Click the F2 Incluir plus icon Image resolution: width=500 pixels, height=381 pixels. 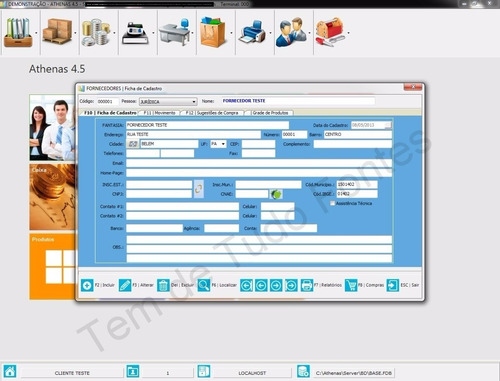point(87,285)
